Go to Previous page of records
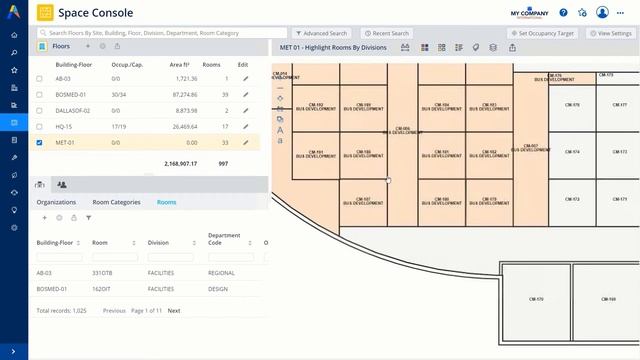This screenshot has height=360, width=640. coord(114,311)
